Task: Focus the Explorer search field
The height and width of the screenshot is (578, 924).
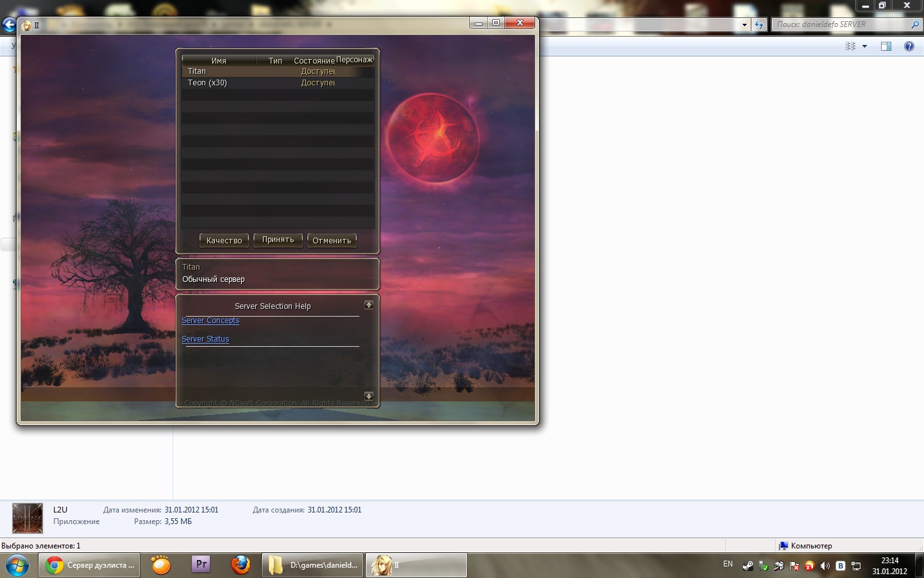Action: (x=841, y=24)
